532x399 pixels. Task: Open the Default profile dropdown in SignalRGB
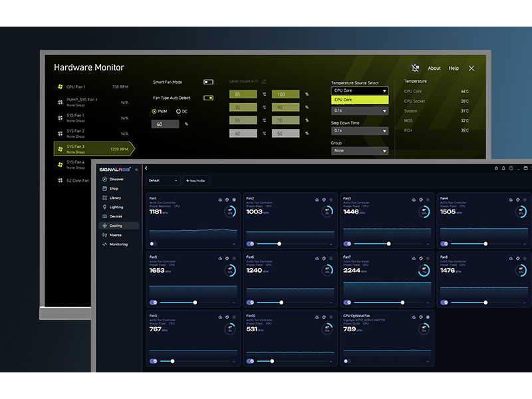pos(163,180)
